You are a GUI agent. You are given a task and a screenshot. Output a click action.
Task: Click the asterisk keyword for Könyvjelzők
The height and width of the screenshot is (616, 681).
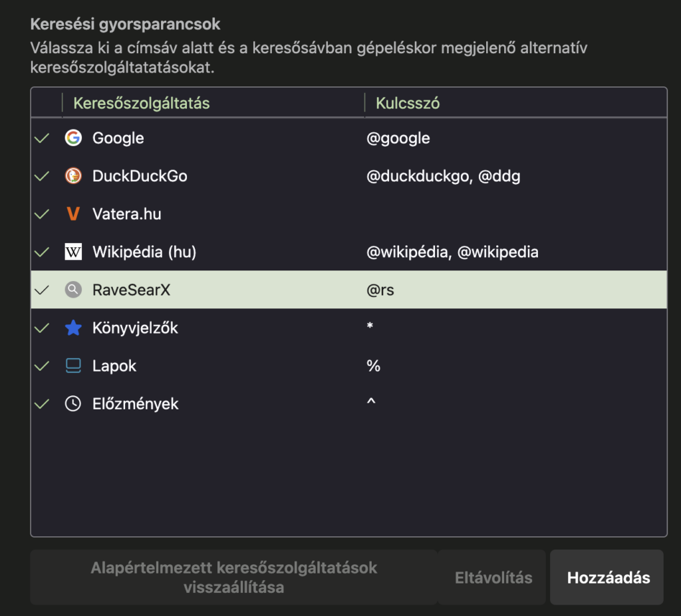370,326
